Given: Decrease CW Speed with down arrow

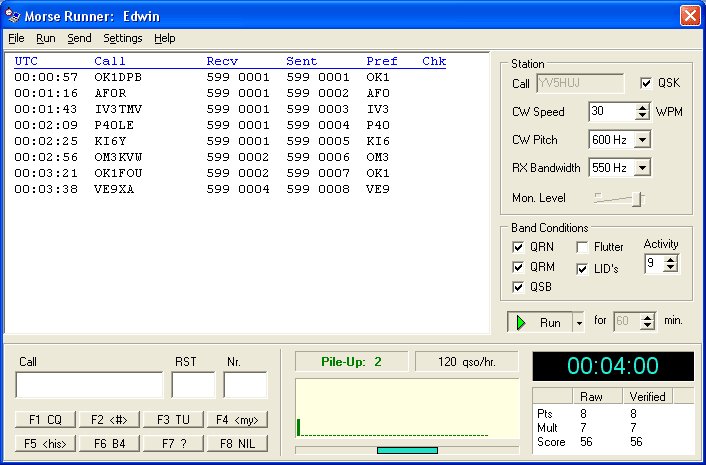Looking at the screenshot, I should (x=643, y=116).
